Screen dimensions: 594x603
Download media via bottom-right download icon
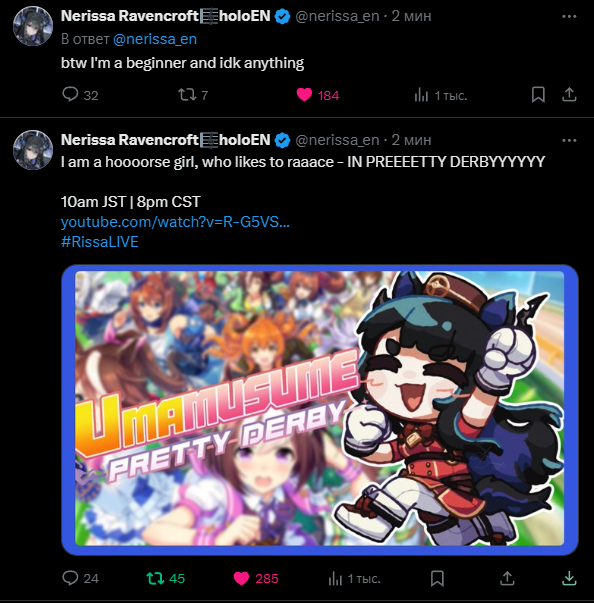tap(569, 578)
